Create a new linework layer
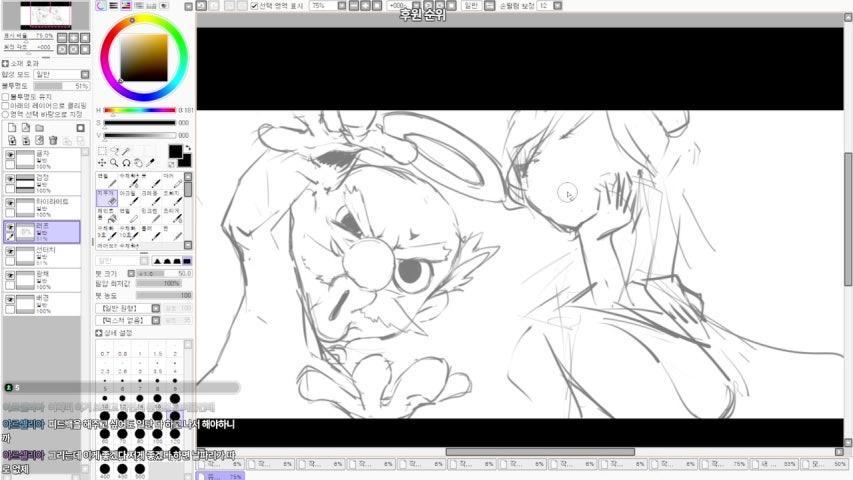Image resolution: width=853 pixels, height=480 pixels. pyautogui.click(x=26, y=128)
